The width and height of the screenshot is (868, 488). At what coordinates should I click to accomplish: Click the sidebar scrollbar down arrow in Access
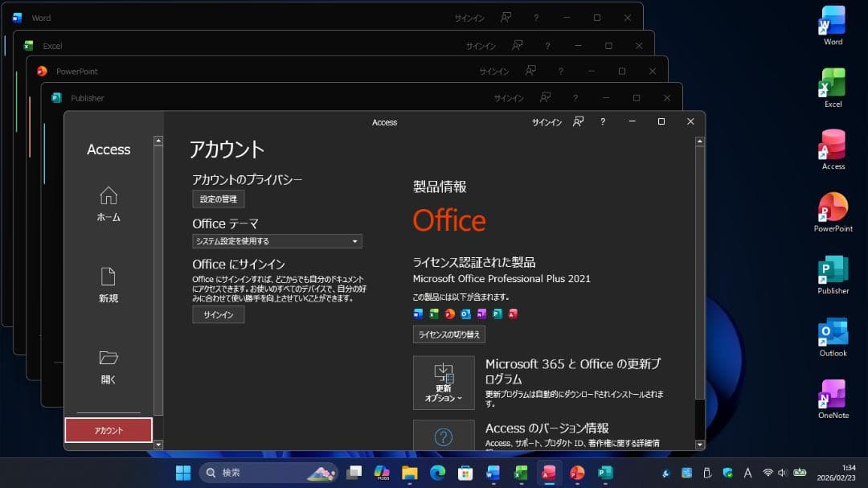pyautogui.click(x=158, y=445)
